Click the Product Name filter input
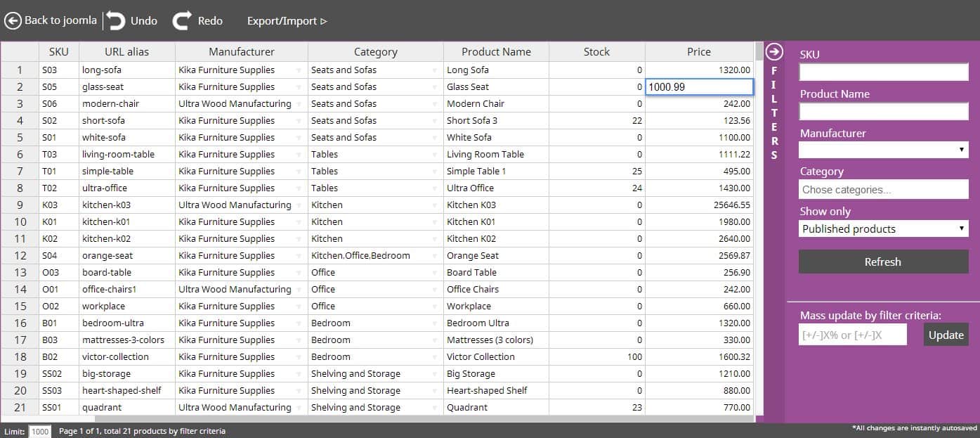 tap(883, 111)
